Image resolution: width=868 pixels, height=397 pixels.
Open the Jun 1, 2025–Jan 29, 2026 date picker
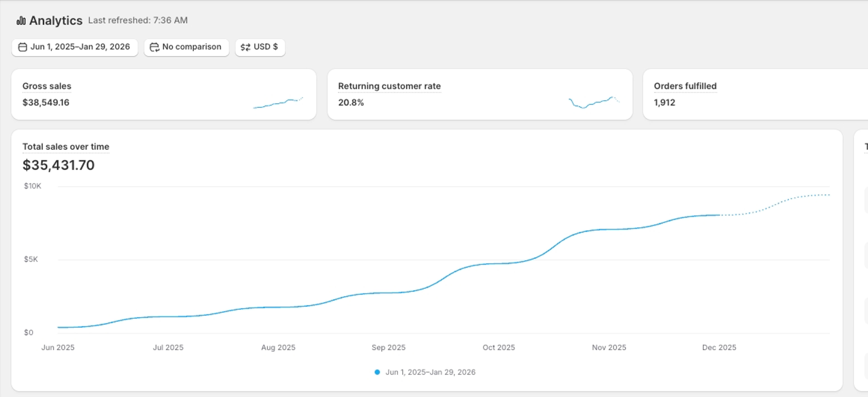pos(75,47)
